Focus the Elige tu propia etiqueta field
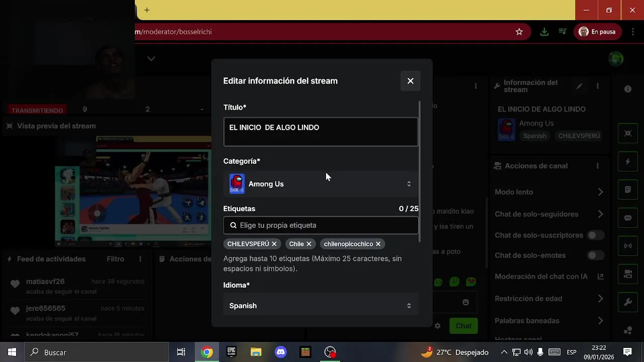Viewport: 644px width, 362px height. [x=320, y=225]
